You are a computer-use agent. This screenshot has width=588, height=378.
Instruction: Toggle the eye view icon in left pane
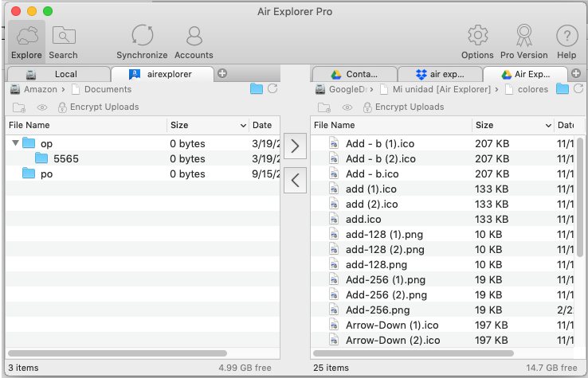[42, 107]
